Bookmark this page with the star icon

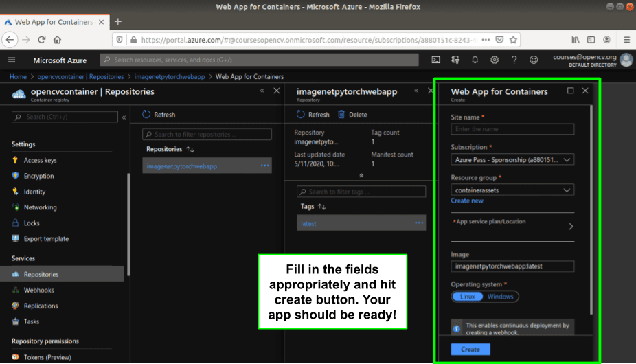tap(513, 40)
